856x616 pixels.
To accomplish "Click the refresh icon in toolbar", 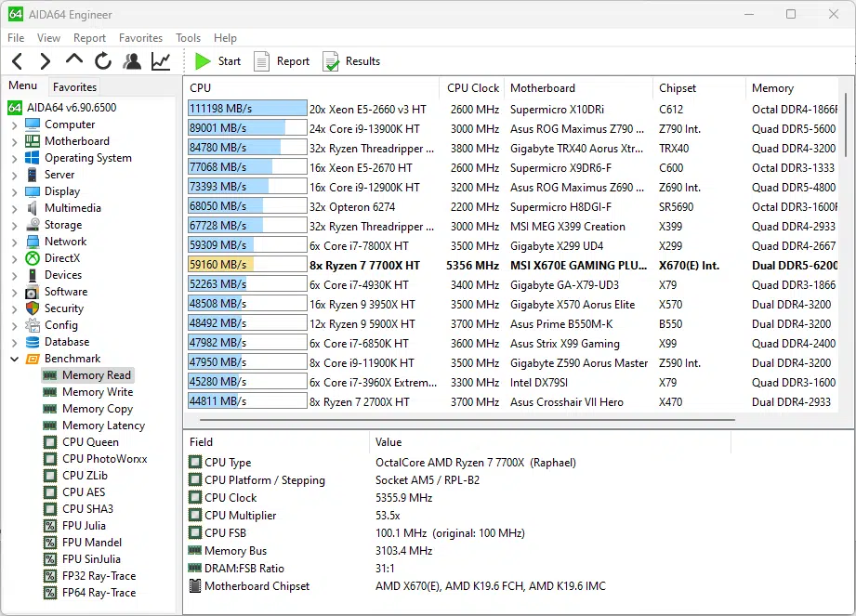I will click(103, 61).
